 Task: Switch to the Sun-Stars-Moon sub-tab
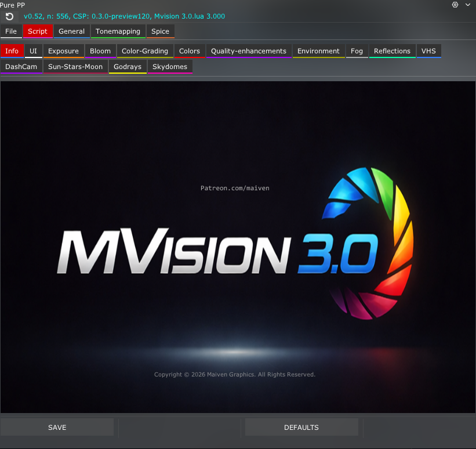click(75, 67)
